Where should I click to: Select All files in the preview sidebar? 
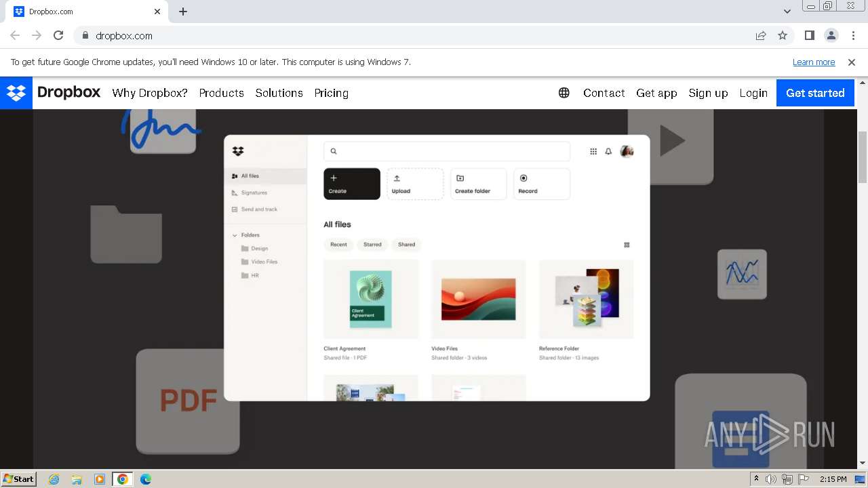point(265,176)
